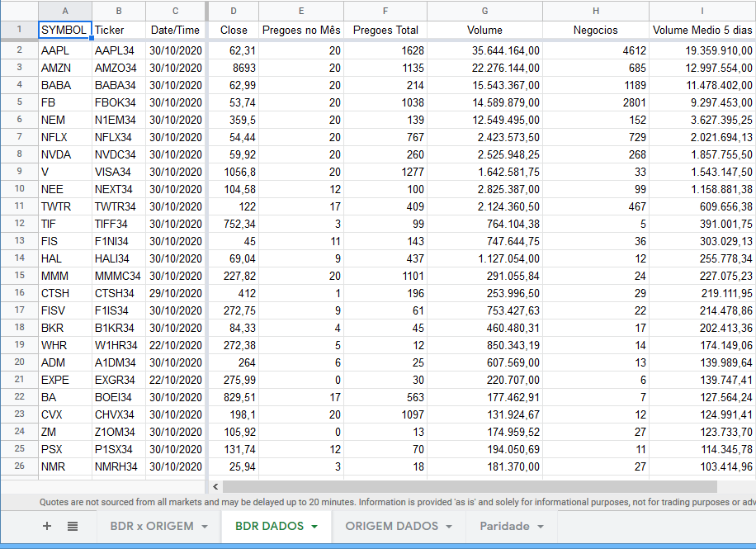
Task: Select the NVDC34 ticker cell
Action: [119, 154]
